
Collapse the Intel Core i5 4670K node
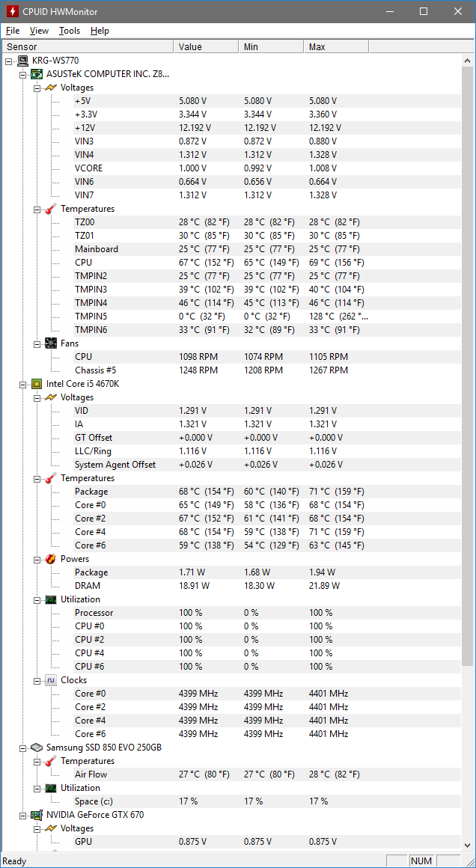[x=22, y=384]
